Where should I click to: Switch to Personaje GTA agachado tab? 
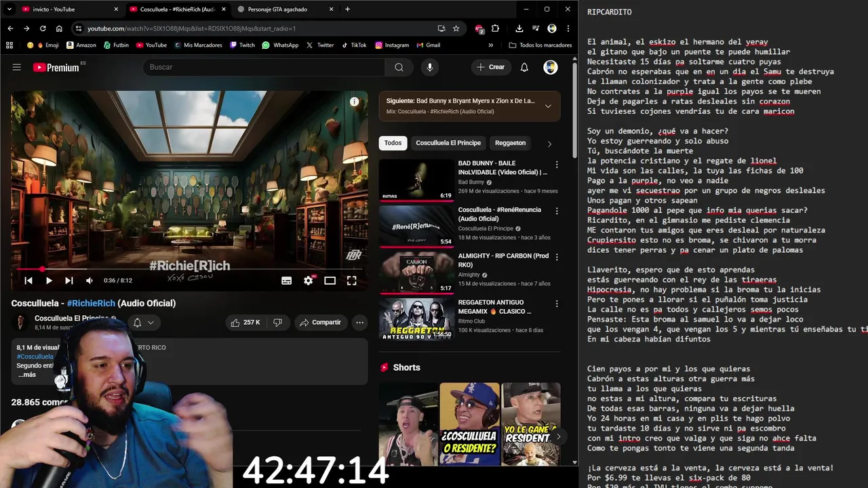click(x=285, y=9)
